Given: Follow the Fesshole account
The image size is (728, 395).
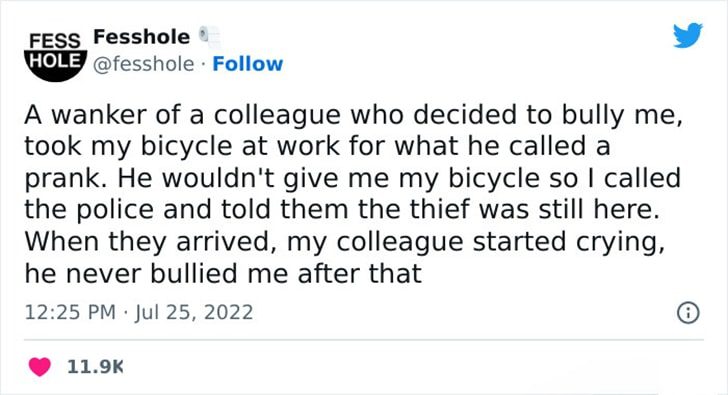Looking at the screenshot, I should pyautogui.click(x=247, y=64).
